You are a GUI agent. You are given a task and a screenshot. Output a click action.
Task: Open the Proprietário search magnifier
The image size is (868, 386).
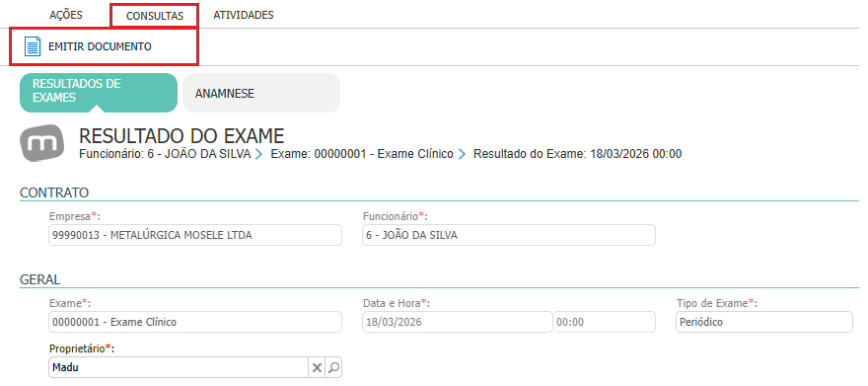333,367
